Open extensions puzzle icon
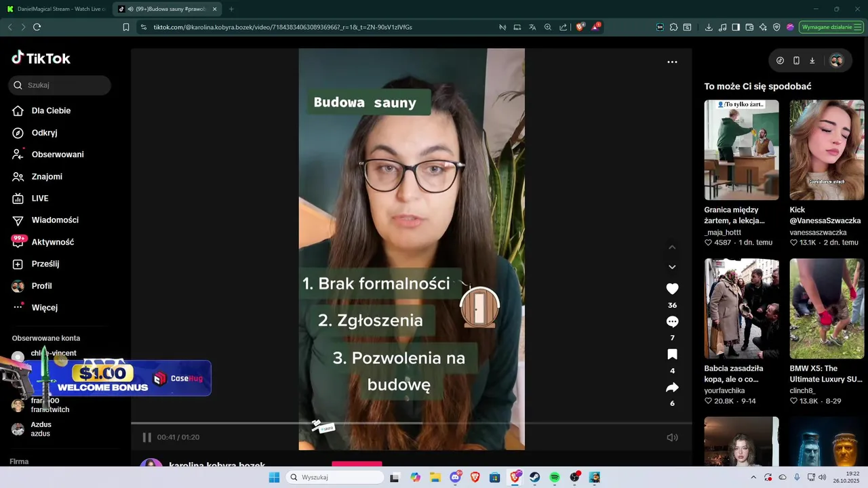Image resolution: width=868 pixels, height=488 pixels. coord(673,27)
